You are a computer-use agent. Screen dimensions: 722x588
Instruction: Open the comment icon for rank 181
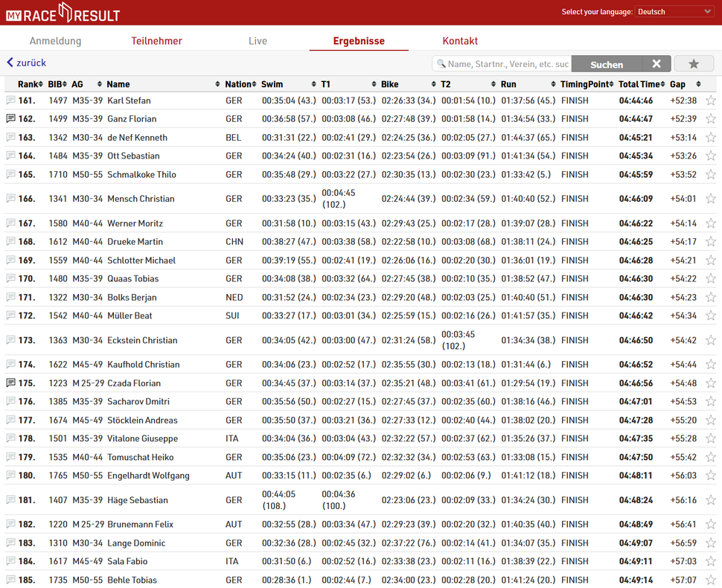10,499
